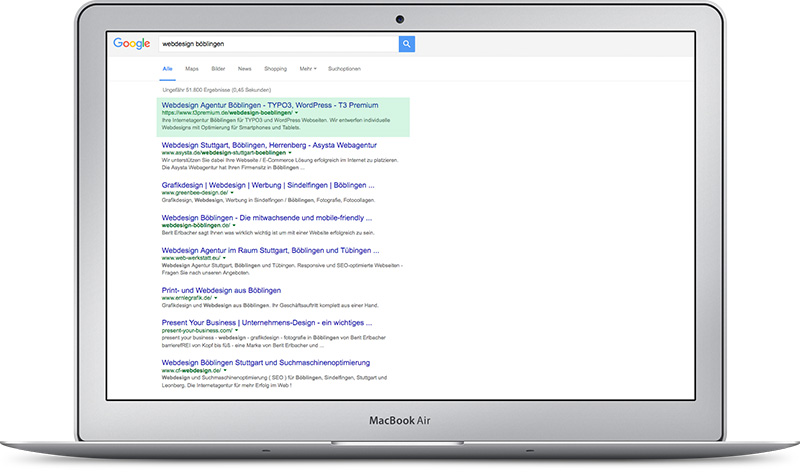Open result 'Webdesign Stuttgart, Böblingen, Herrenberg - Asysta Webagentur'
Image resolution: width=800 pixels, height=472 pixels.
269,145
